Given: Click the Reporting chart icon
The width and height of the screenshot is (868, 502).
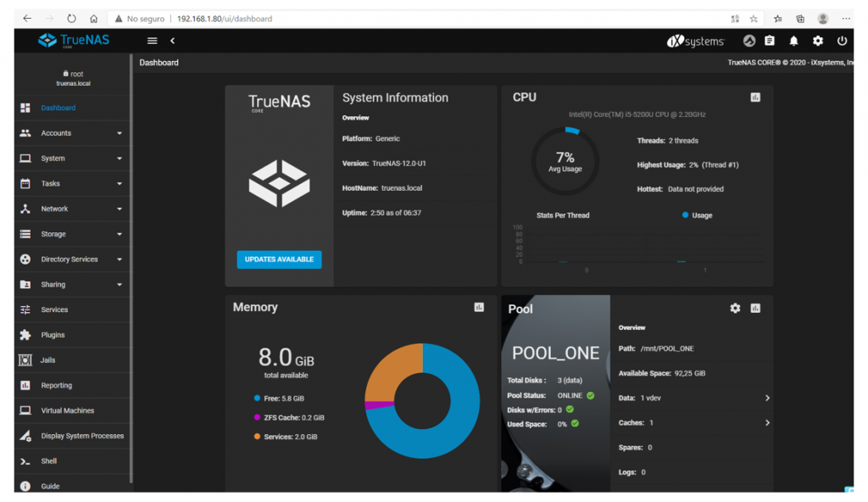Looking at the screenshot, I should click(x=25, y=385).
